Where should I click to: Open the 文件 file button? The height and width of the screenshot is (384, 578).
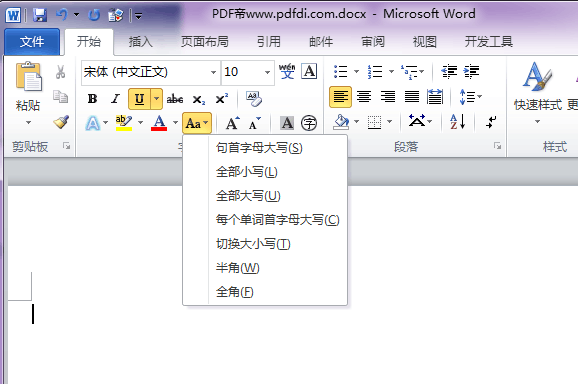pyautogui.click(x=32, y=42)
